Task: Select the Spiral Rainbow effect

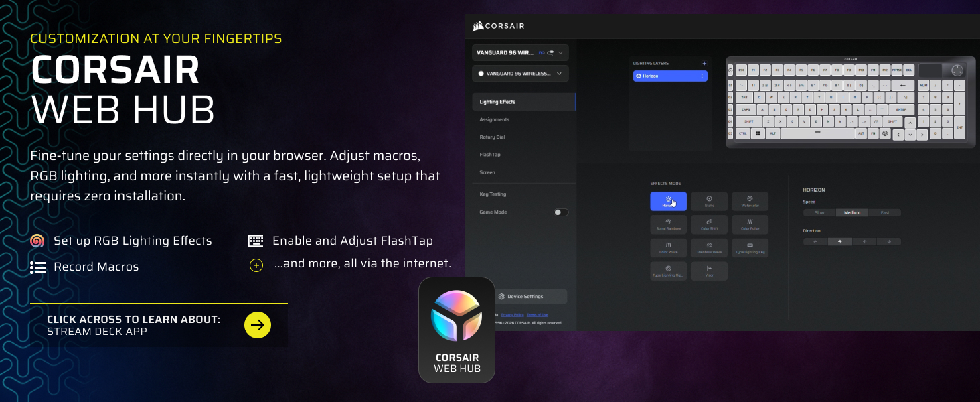Action: click(x=668, y=224)
